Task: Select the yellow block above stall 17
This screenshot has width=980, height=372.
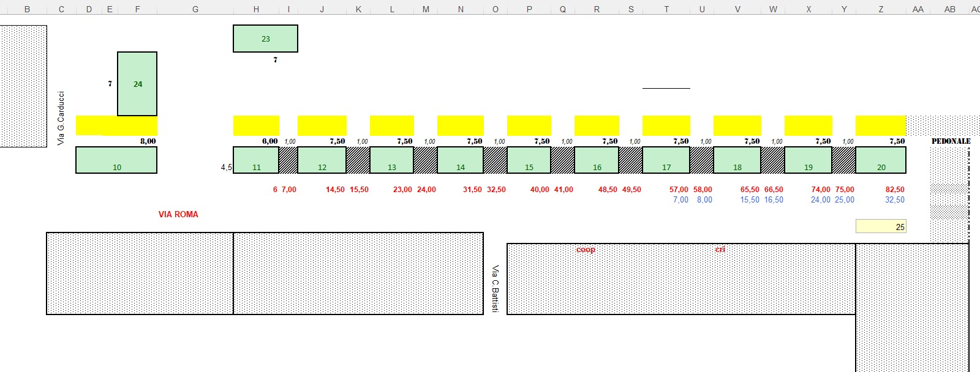Action: (666, 125)
